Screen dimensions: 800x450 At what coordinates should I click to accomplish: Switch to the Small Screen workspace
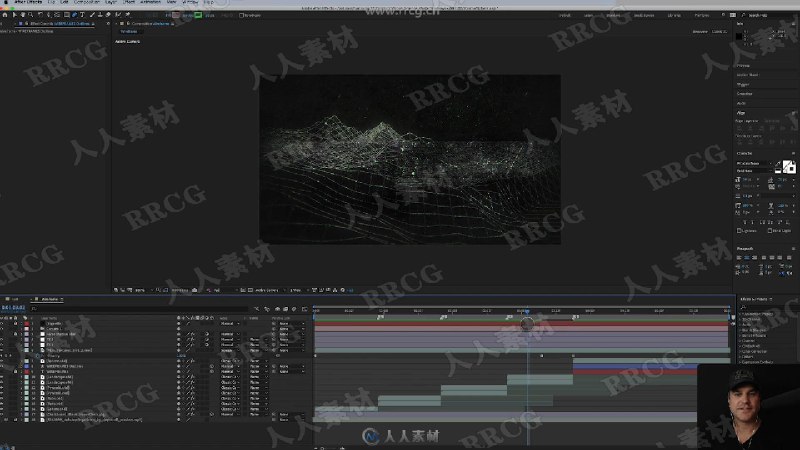click(x=644, y=15)
